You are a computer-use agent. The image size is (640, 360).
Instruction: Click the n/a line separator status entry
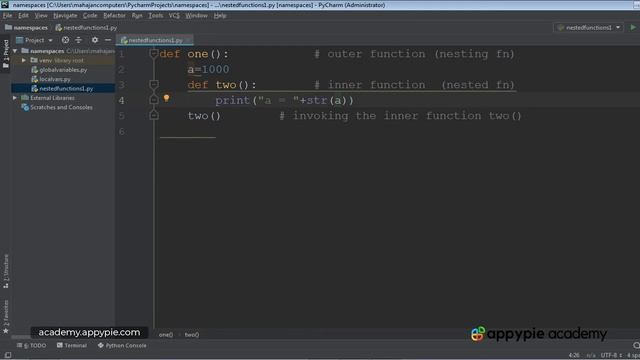tap(591, 355)
